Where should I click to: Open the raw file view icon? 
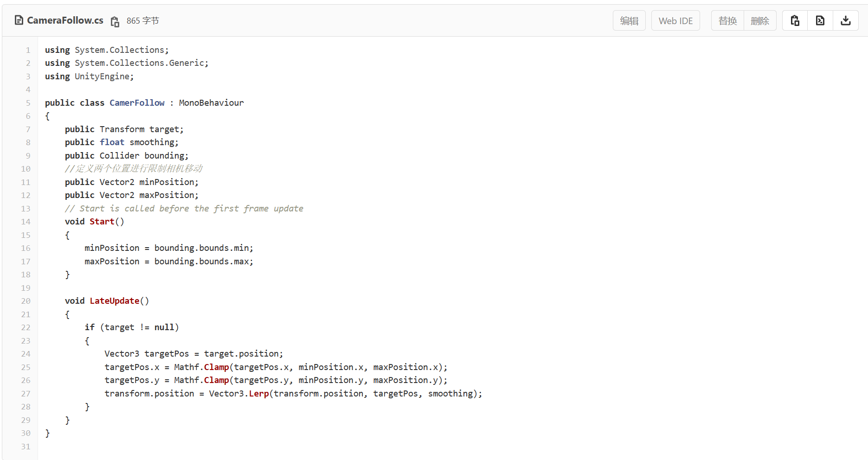(820, 20)
